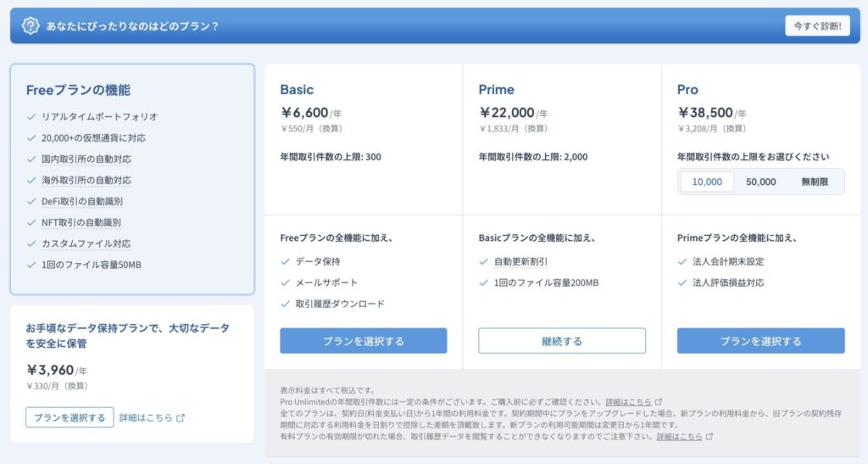868x464 pixels.
Task: Click external link icon beside data retention 詳細はこちら
Action: coord(180,417)
